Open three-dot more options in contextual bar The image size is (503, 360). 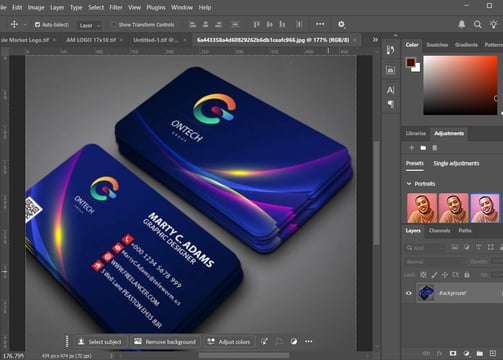pyautogui.click(x=309, y=341)
